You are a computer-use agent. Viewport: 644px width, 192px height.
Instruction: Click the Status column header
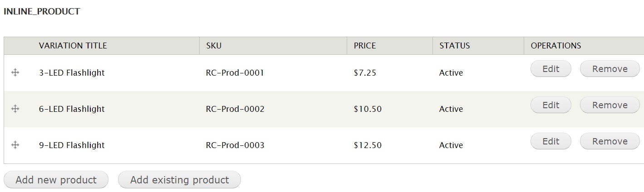(454, 46)
